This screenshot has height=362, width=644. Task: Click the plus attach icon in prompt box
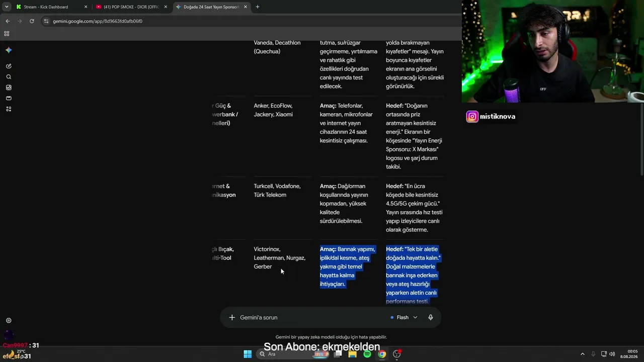point(232,317)
